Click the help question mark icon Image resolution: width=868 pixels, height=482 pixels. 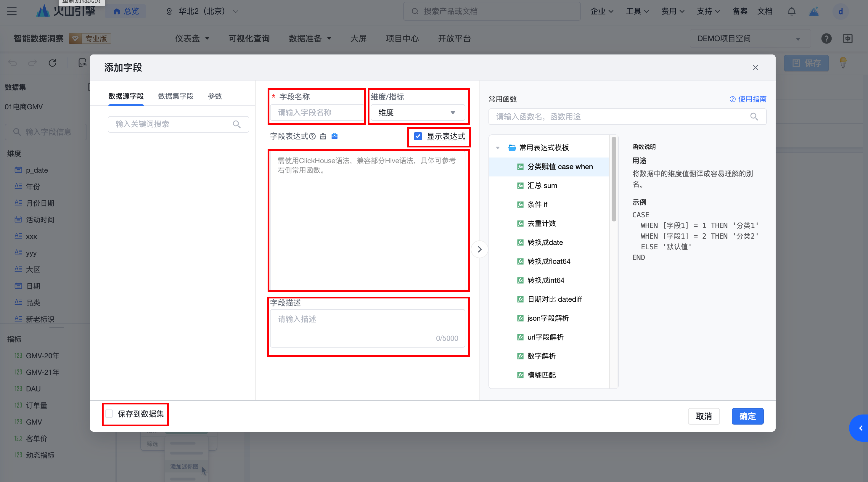pyautogui.click(x=826, y=38)
